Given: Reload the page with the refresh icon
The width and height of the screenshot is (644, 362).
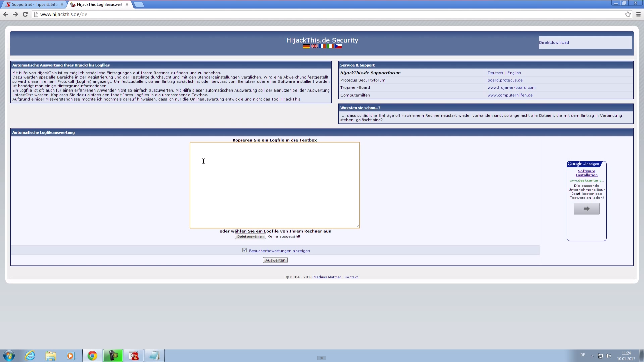Looking at the screenshot, I should point(25,14).
